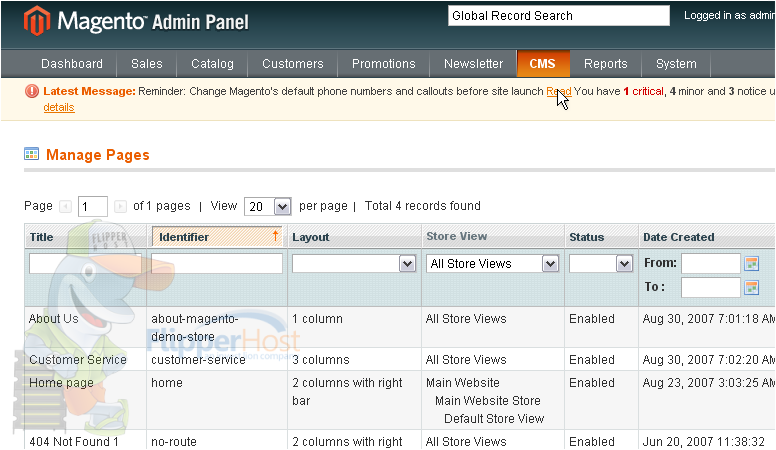Image resolution: width=776 pixels, height=450 pixels.
Task: Click Enabled status in Customer Service row
Action: tap(592, 360)
